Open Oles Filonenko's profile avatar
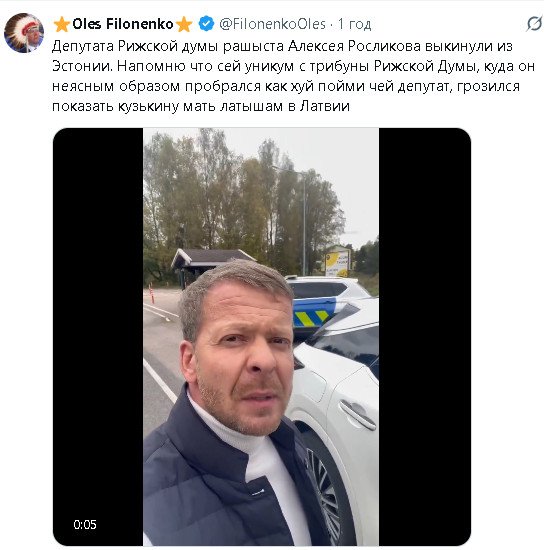This screenshot has width=544, height=550. (24, 33)
